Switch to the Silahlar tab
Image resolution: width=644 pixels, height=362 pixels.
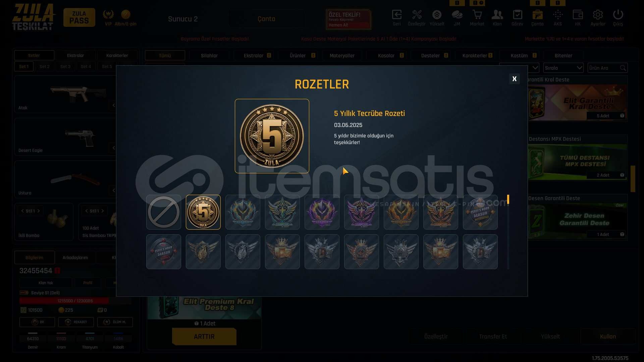coord(209,55)
